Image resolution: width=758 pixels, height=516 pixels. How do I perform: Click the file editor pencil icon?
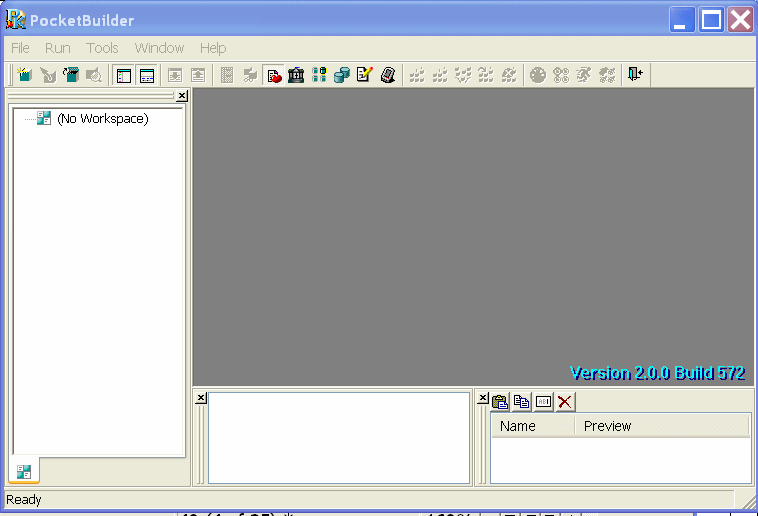click(x=364, y=75)
